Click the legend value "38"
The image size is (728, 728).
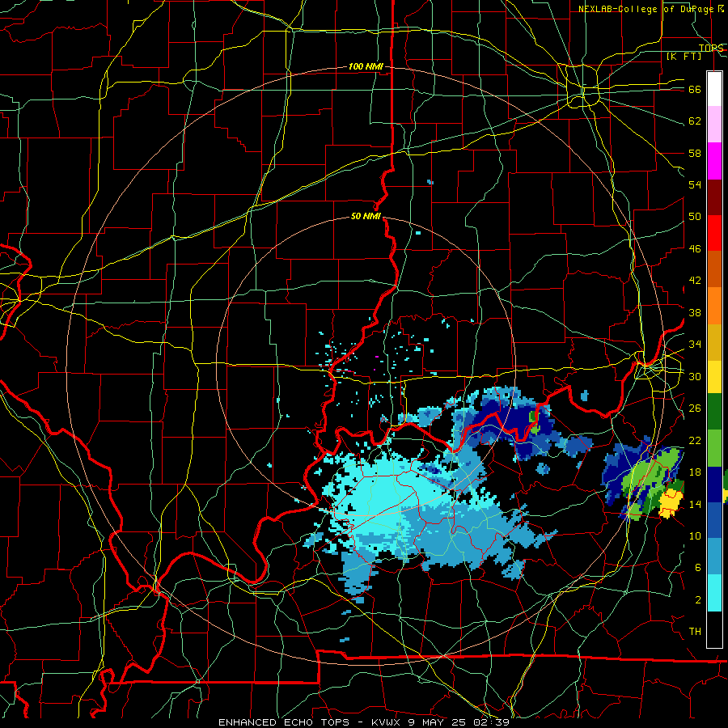pyautogui.click(x=695, y=312)
